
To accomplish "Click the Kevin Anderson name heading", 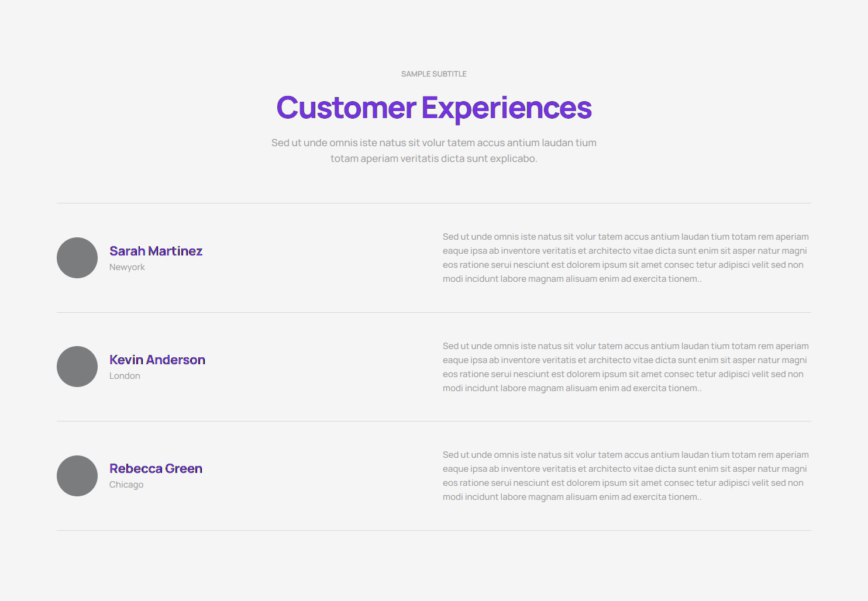I will click(157, 360).
